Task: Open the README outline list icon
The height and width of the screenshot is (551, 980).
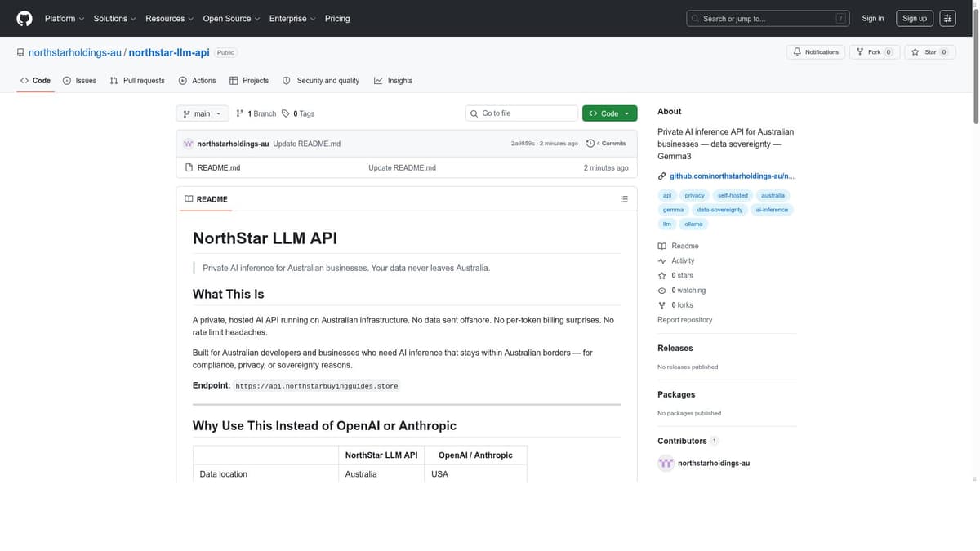Action: pyautogui.click(x=623, y=198)
